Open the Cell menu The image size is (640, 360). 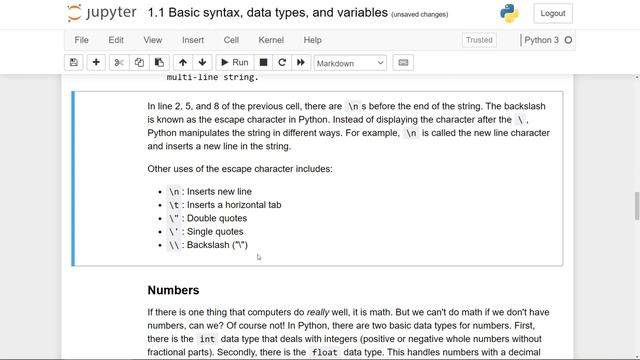(231, 40)
